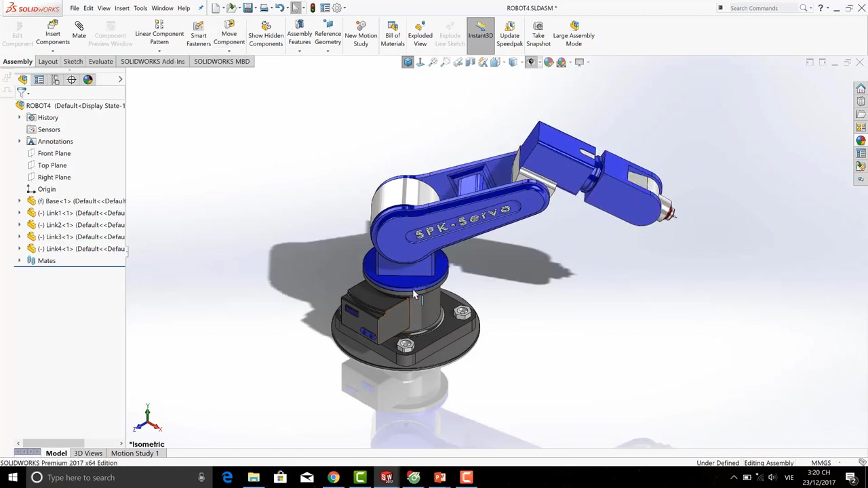Create an Exploded View

[x=420, y=35]
